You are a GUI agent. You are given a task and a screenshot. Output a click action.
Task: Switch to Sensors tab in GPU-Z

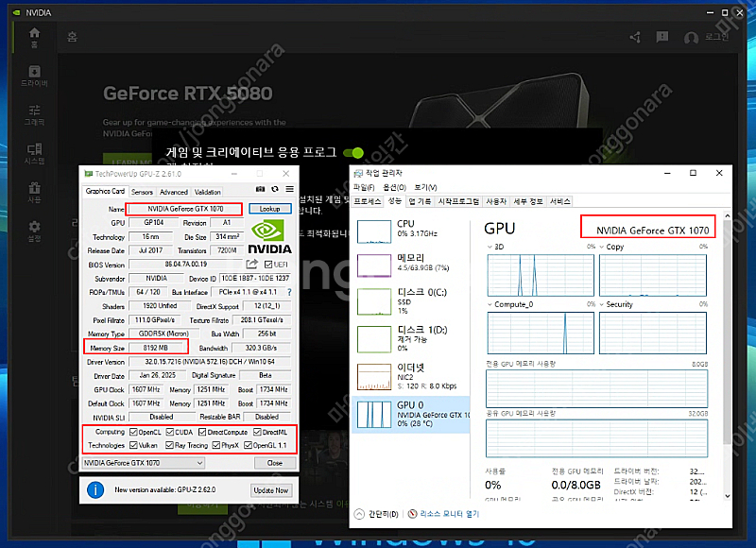click(142, 192)
